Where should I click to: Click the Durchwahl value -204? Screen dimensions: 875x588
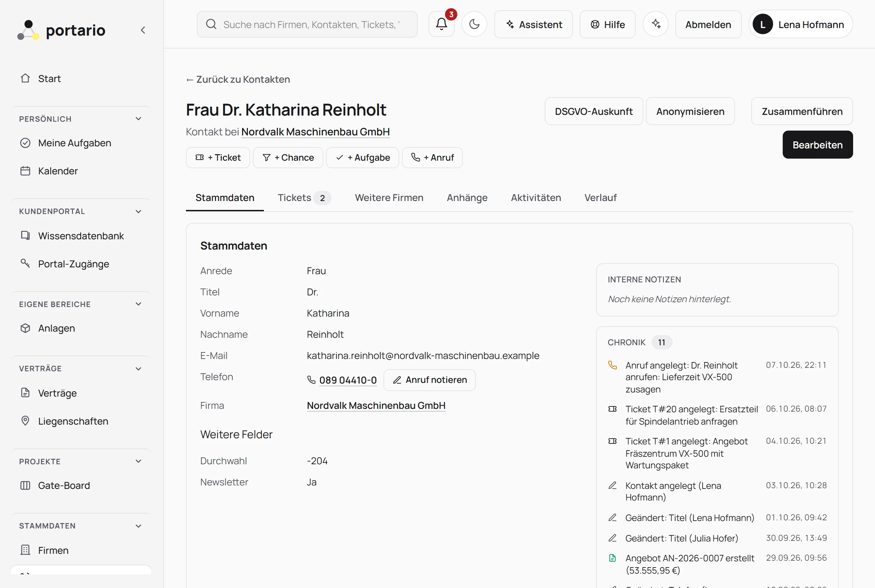click(x=317, y=461)
